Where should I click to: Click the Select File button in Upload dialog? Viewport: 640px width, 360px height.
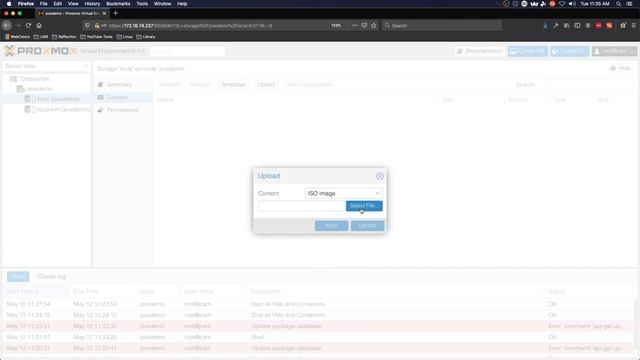(x=364, y=206)
